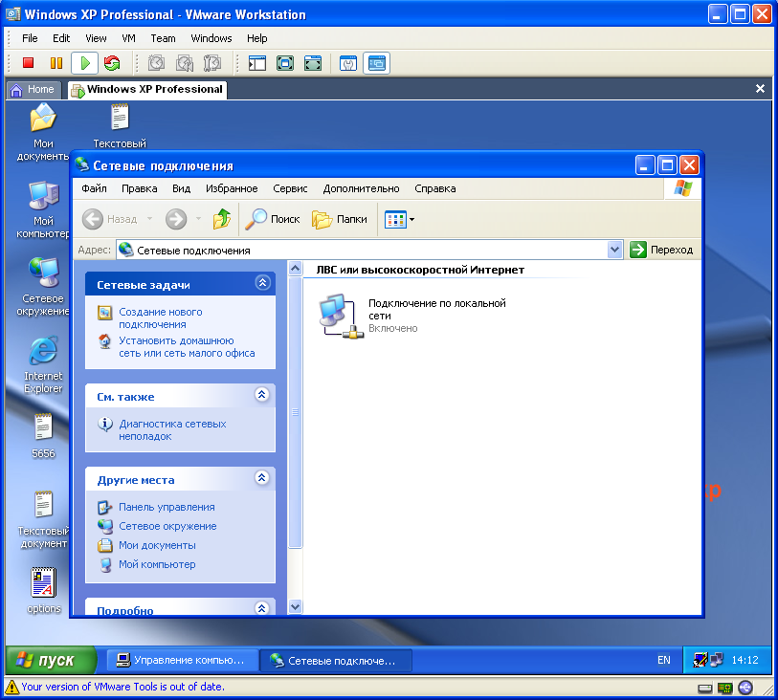Click the sidebar scrollbar up arrow
The height and width of the screenshot is (700, 778).
pos(296,269)
